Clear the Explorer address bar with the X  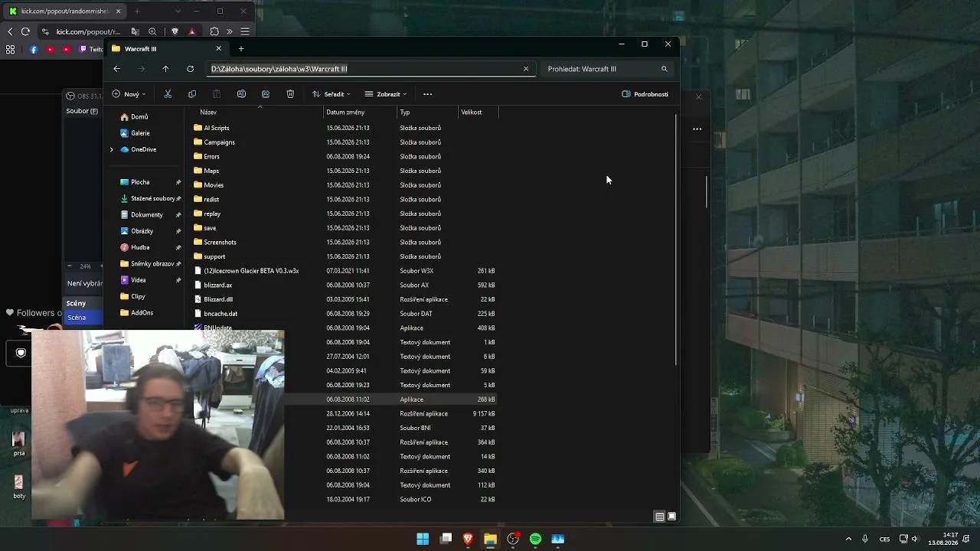coord(526,69)
